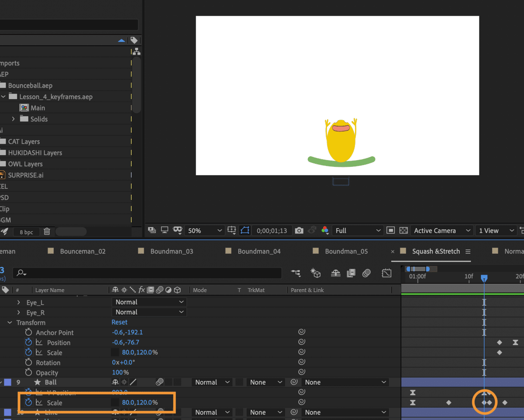Click the Opacity stopwatch

coord(29,373)
